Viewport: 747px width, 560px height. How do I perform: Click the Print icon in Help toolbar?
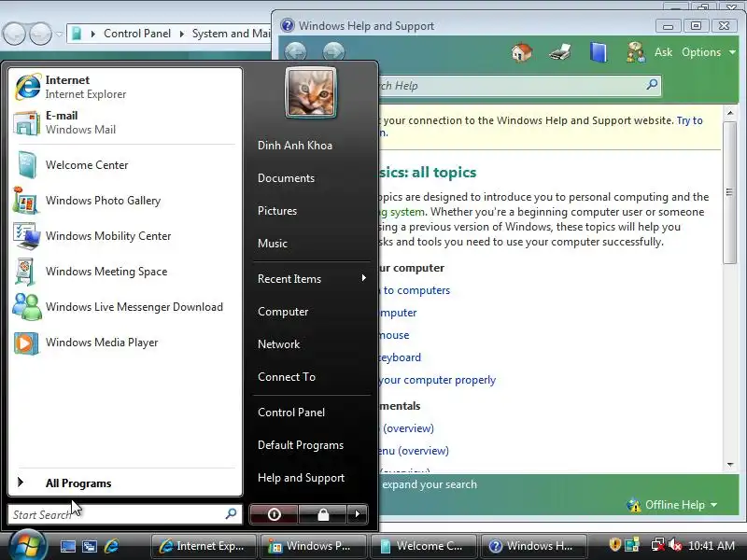click(559, 52)
